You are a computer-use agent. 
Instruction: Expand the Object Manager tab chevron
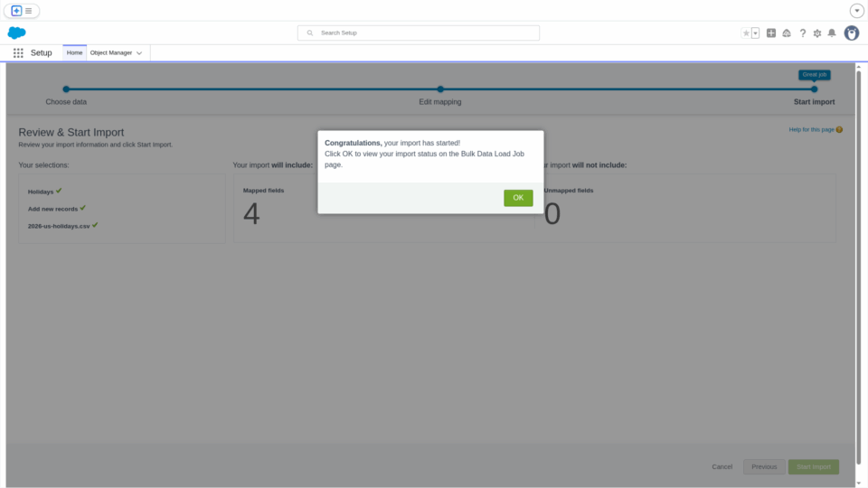(x=139, y=53)
